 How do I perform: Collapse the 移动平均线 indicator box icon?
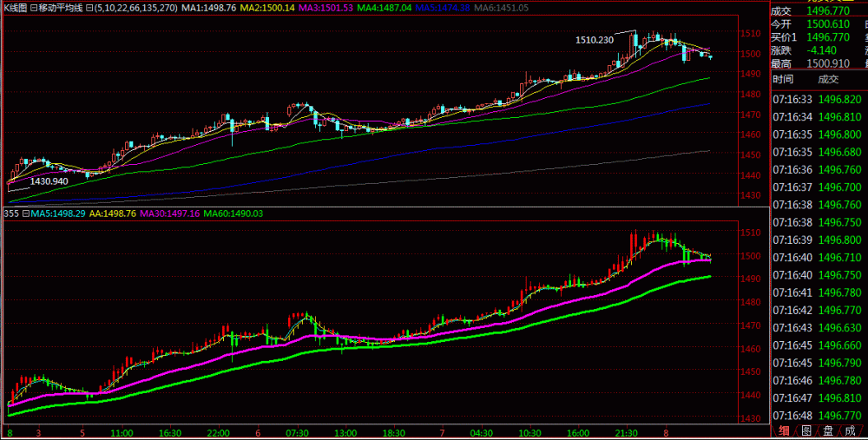pos(34,7)
